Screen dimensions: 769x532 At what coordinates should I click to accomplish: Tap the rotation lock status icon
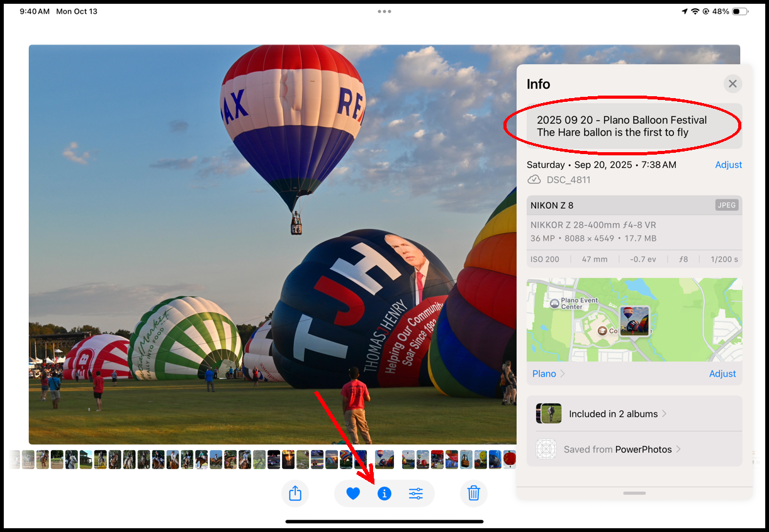coord(706,11)
